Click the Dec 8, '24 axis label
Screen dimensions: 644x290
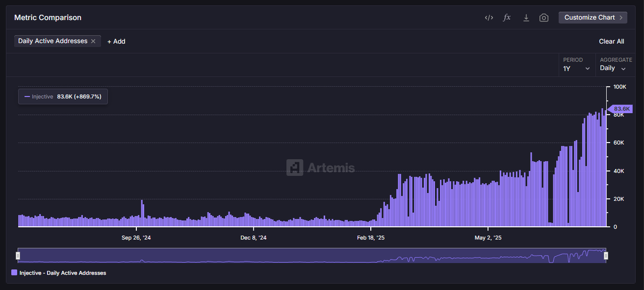(253, 237)
